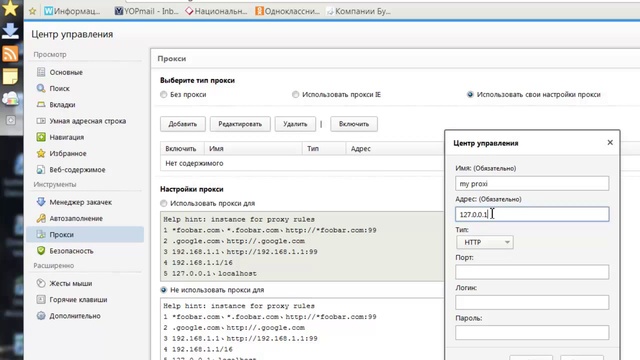Open Информац... bookmark
This screenshot has width=640, height=360.
tap(72, 11)
